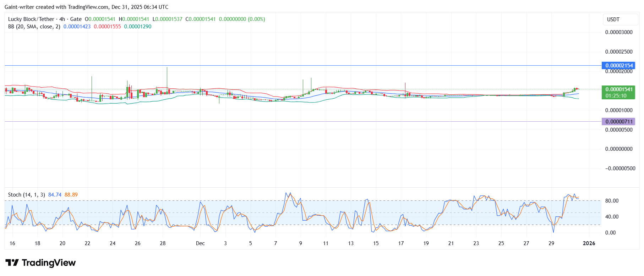
Task: Click the countdown timer 01:25:10
Action: click(x=616, y=96)
